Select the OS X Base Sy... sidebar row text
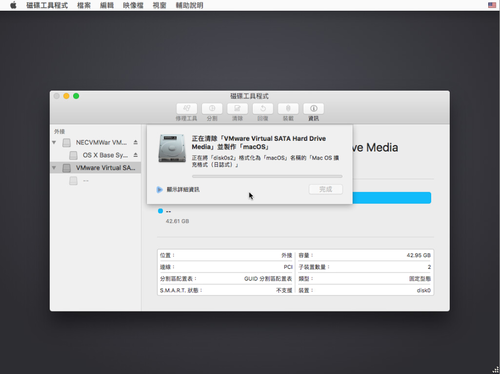Image resolution: width=500 pixels, height=374 pixels. [105, 155]
